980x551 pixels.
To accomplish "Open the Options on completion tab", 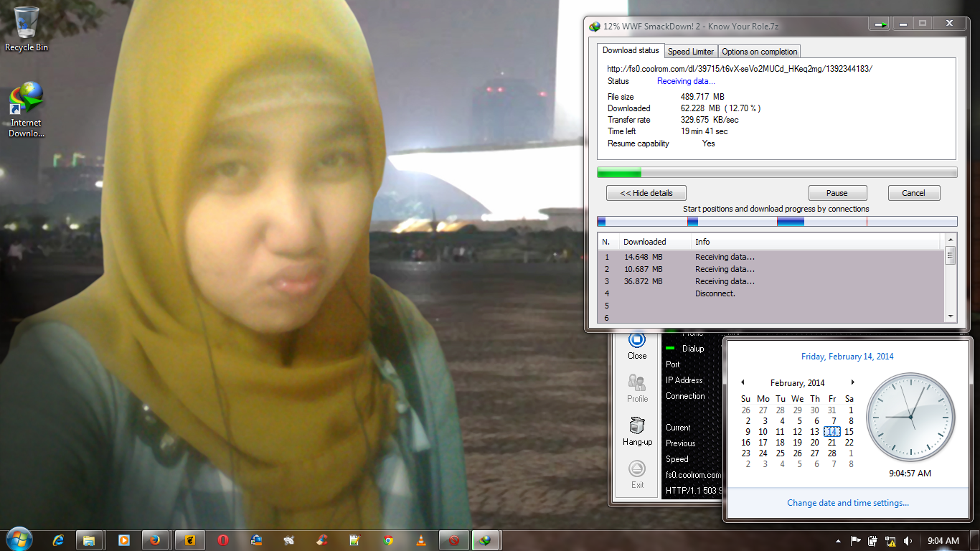I will point(759,52).
